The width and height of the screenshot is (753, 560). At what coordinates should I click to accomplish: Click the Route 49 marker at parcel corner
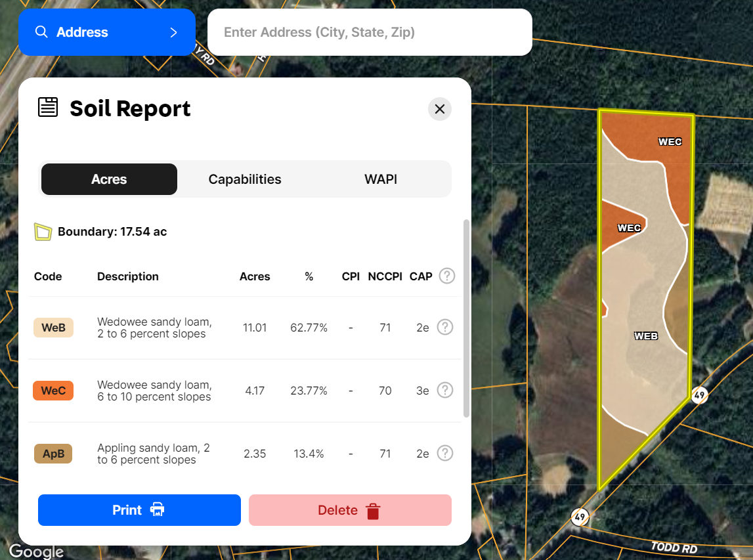tap(699, 395)
